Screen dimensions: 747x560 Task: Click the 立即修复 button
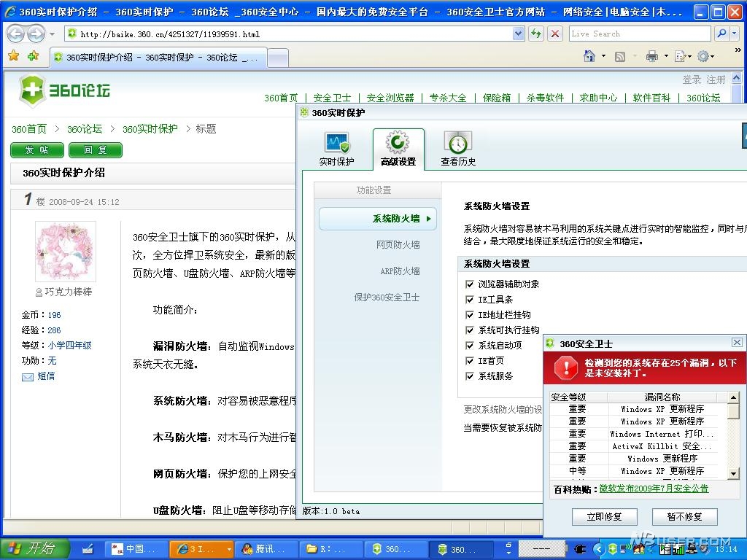tap(604, 517)
